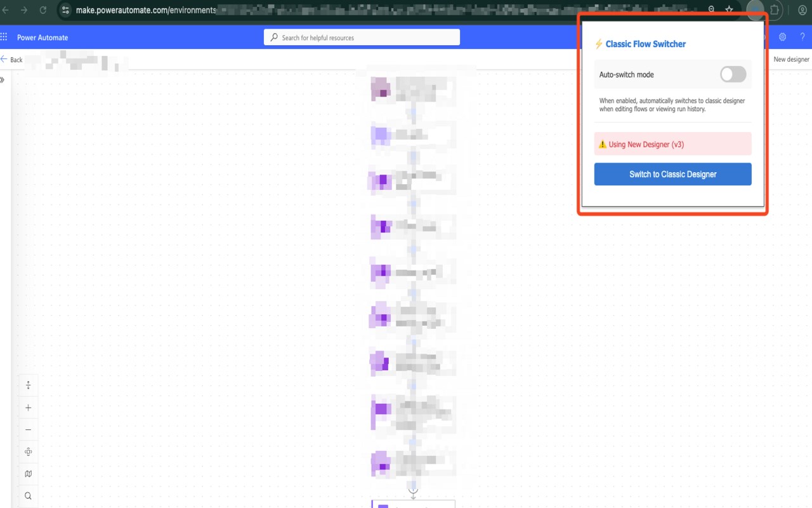
Task: Toggle the canvas minimap
Action: 28,474
